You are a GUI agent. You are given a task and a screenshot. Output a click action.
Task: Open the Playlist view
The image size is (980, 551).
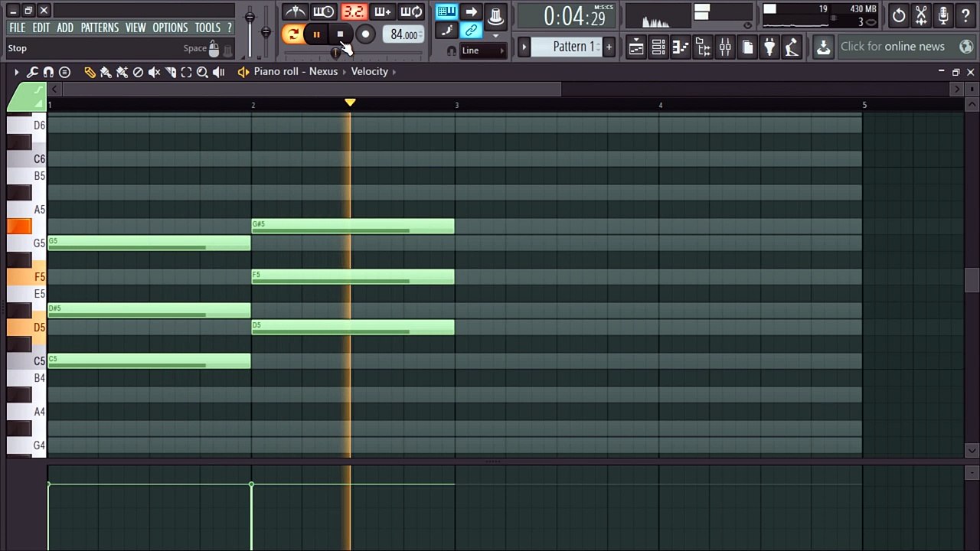(636, 47)
